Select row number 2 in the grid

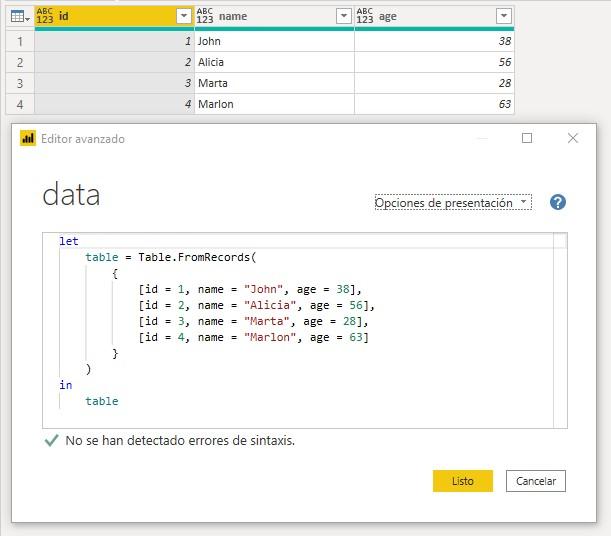(20, 62)
